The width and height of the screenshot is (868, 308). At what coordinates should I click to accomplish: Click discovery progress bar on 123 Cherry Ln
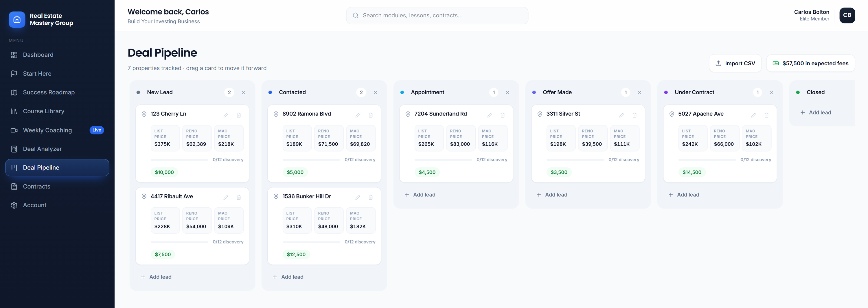click(180, 160)
